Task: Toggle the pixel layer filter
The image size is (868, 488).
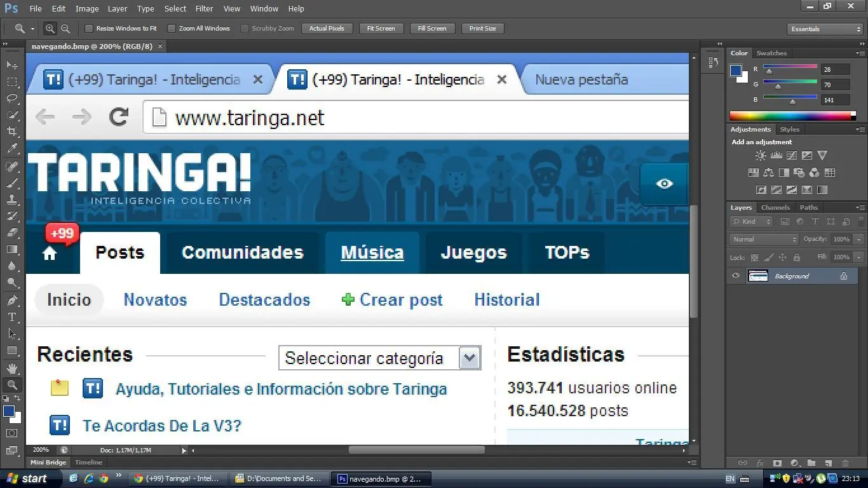Action: click(x=785, y=222)
